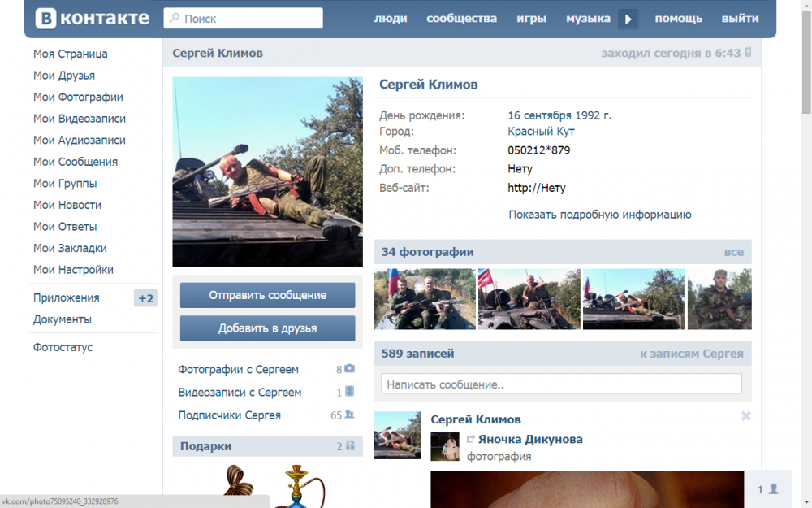Viewport: 812px width, 508px height.
Task: Open Мои Видеозаписи in the sidebar
Action: (x=80, y=119)
